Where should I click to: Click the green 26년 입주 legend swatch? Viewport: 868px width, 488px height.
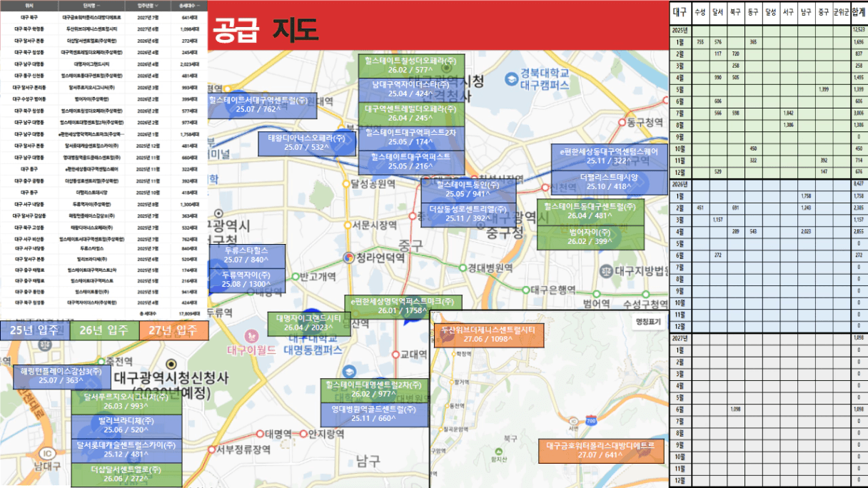point(104,330)
